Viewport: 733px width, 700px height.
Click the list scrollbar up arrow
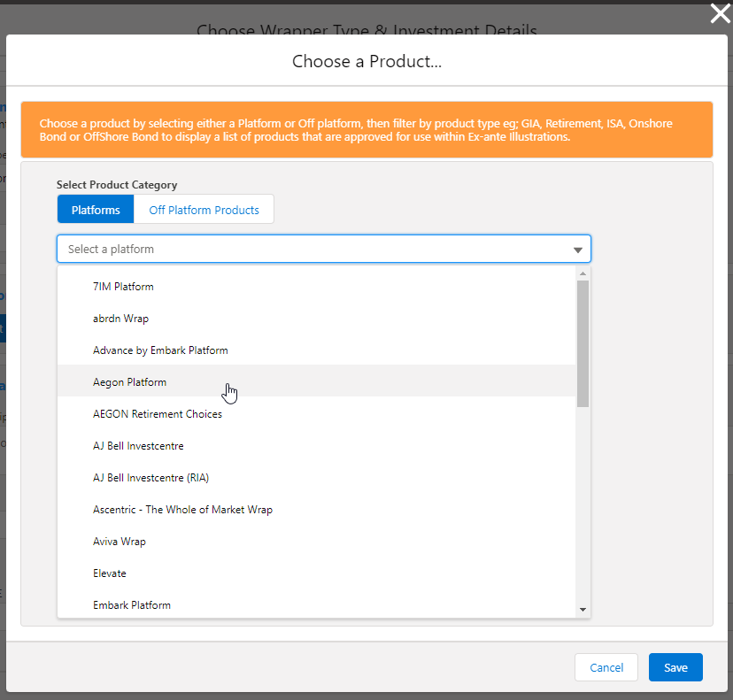[x=583, y=273]
